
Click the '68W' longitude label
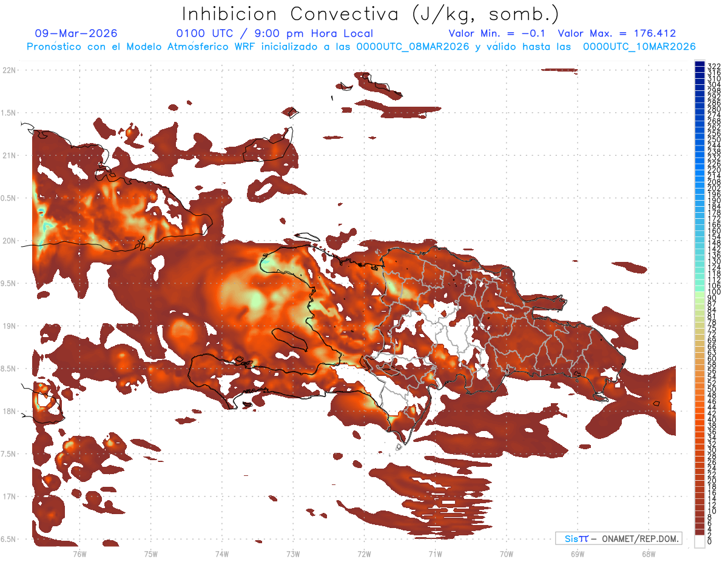(649, 554)
